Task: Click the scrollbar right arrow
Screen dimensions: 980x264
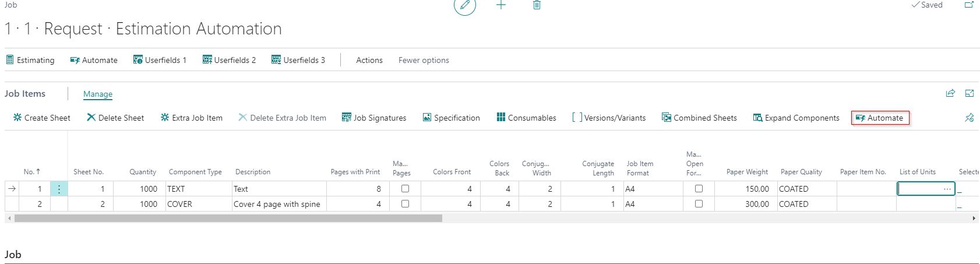Action: [x=974, y=219]
